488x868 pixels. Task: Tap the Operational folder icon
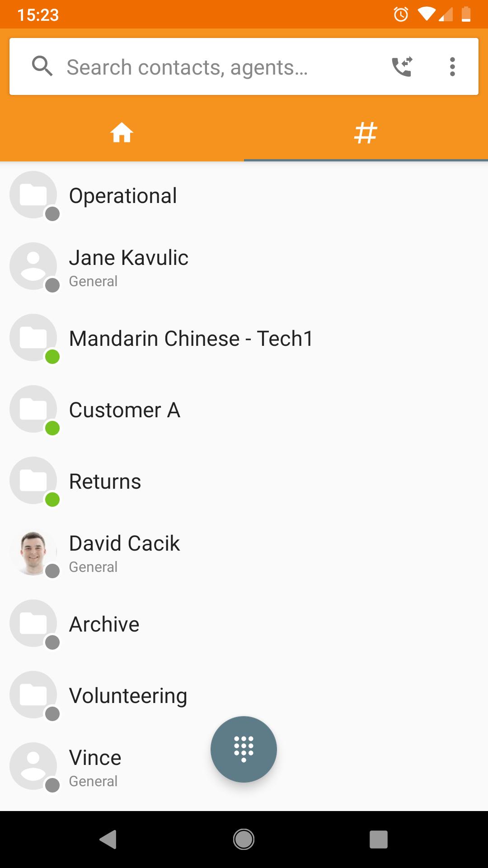click(33, 195)
